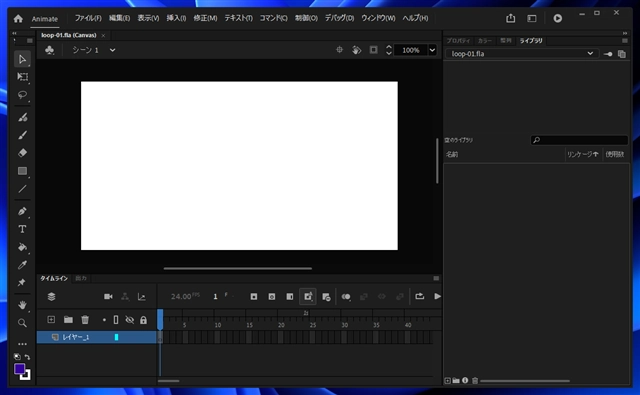Switch to the Properties panel tab
This screenshot has width=640, height=395.
click(x=458, y=41)
